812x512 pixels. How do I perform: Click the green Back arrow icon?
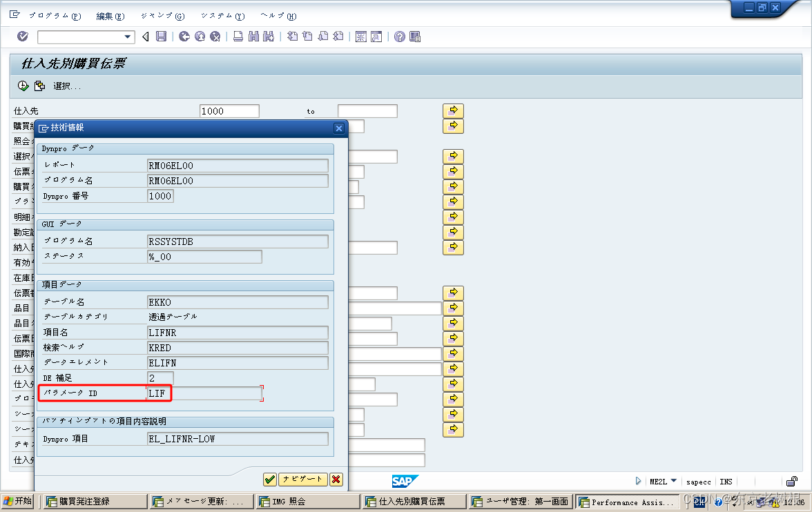(x=184, y=37)
